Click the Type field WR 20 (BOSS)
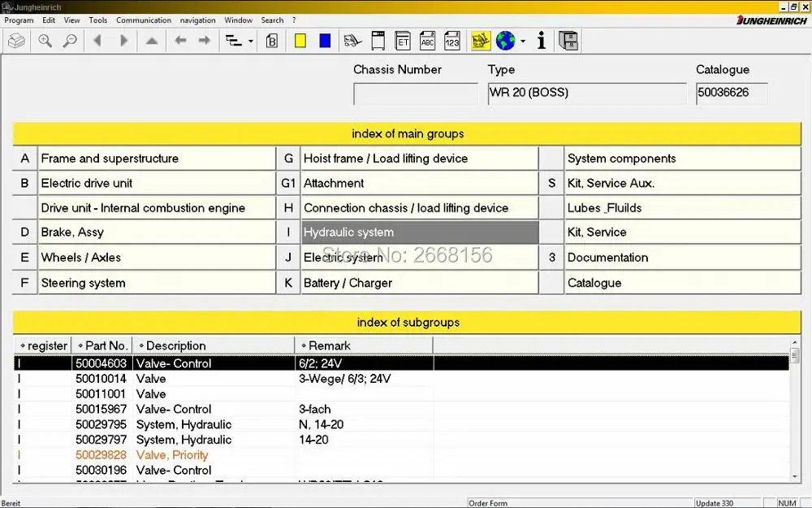Image resolution: width=812 pixels, height=508 pixels. pos(587,93)
